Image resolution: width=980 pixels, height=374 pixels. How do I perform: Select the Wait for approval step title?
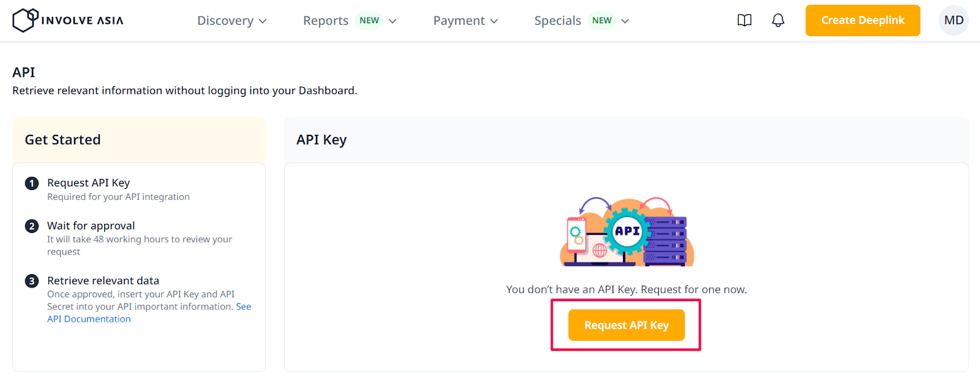point(91,226)
